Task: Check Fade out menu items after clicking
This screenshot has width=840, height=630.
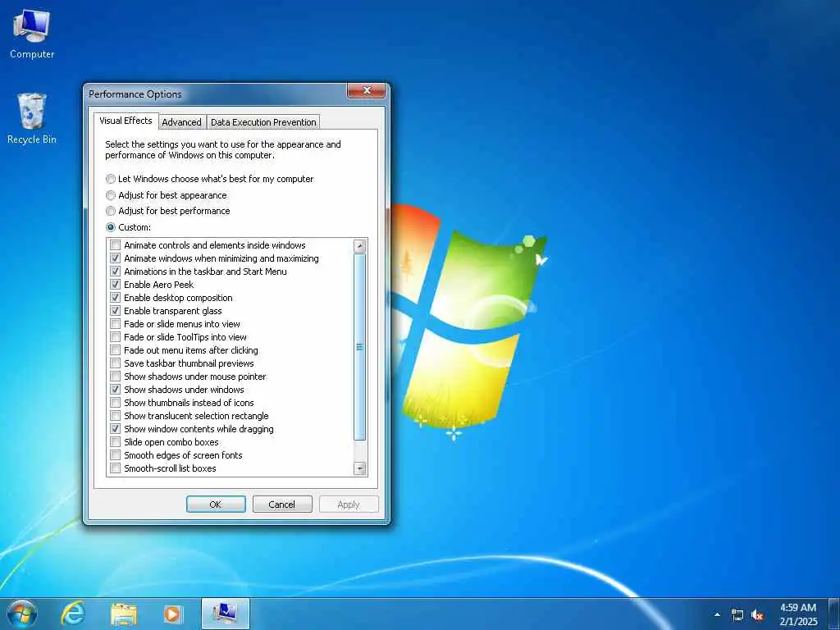Action: coord(115,350)
